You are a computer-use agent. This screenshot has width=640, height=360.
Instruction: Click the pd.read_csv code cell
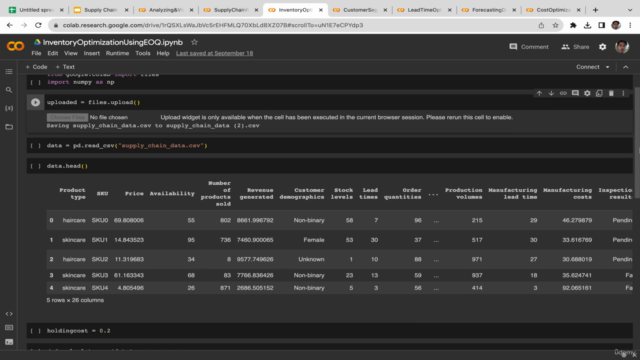click(330, 146)
